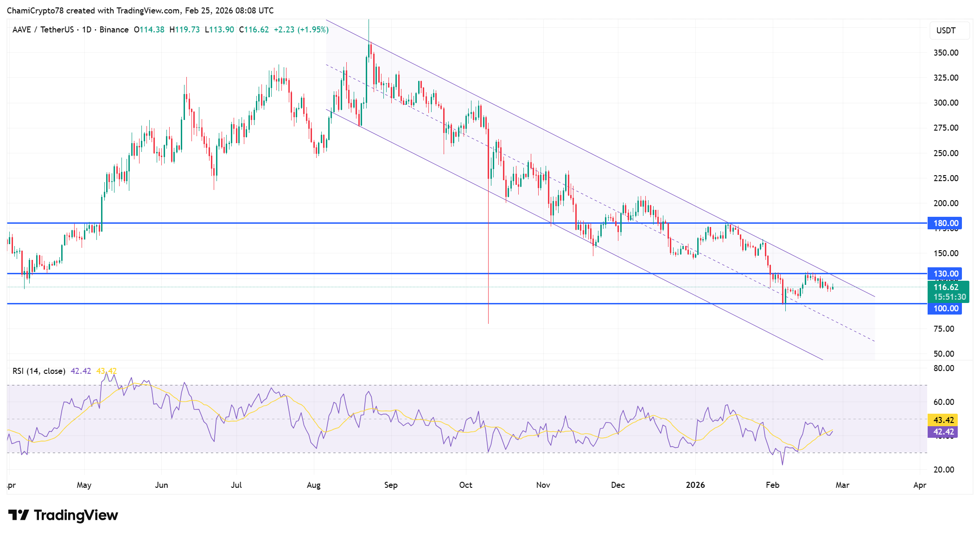980x536 pixels.
Task: Toggle the USDT currency unit button
Action: click(x=949, y=31)
